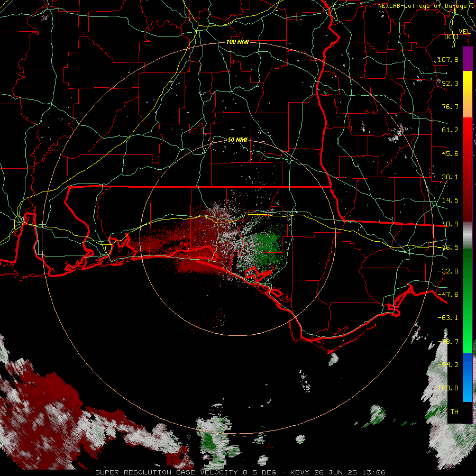Select the 50 NMI range ring label
476x476 pixels.
[x=237, y=140]
